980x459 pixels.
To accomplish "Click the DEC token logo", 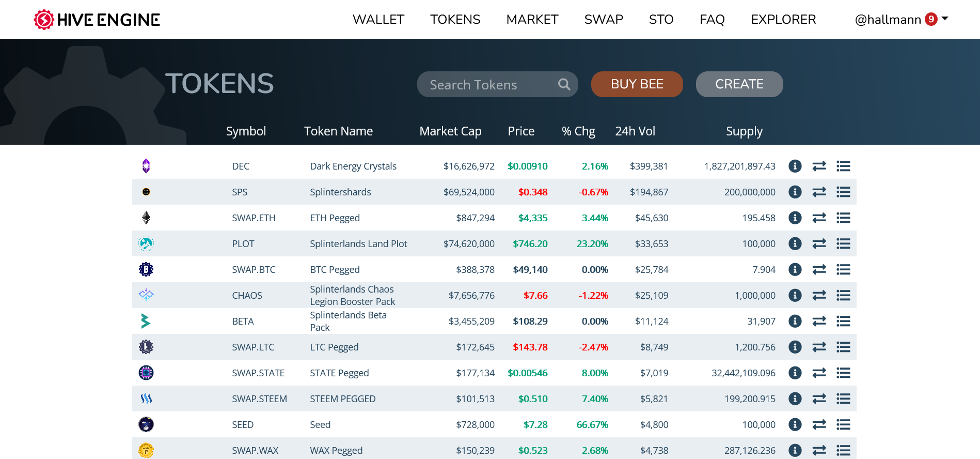I will 146,166.
